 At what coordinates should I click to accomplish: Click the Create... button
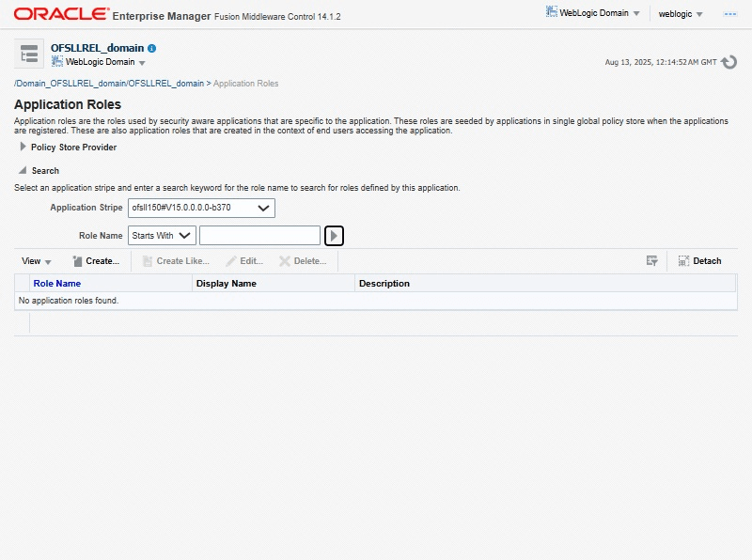(x=96, y=261)
